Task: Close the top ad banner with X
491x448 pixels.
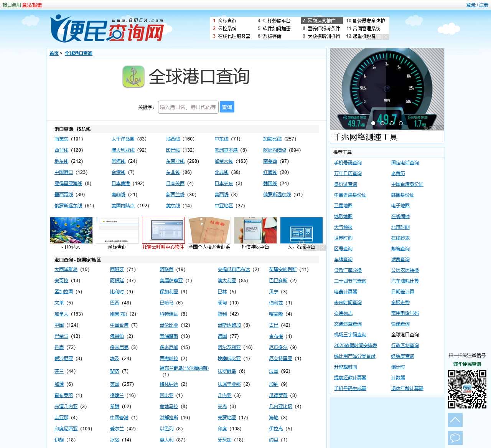Action: 386,37
